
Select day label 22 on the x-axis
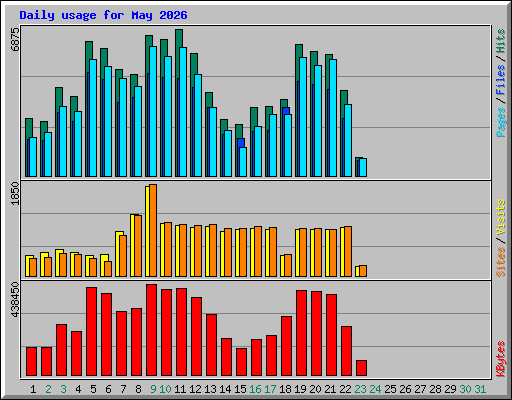point(345,389)
